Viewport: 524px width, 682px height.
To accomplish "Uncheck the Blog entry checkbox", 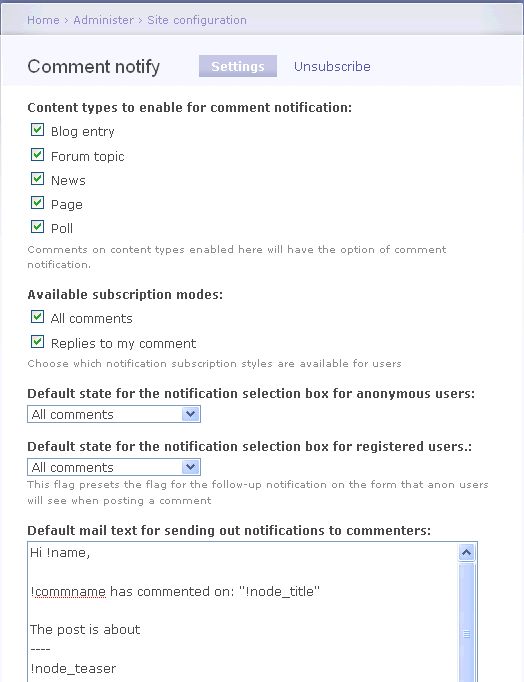I will (37, 130).
